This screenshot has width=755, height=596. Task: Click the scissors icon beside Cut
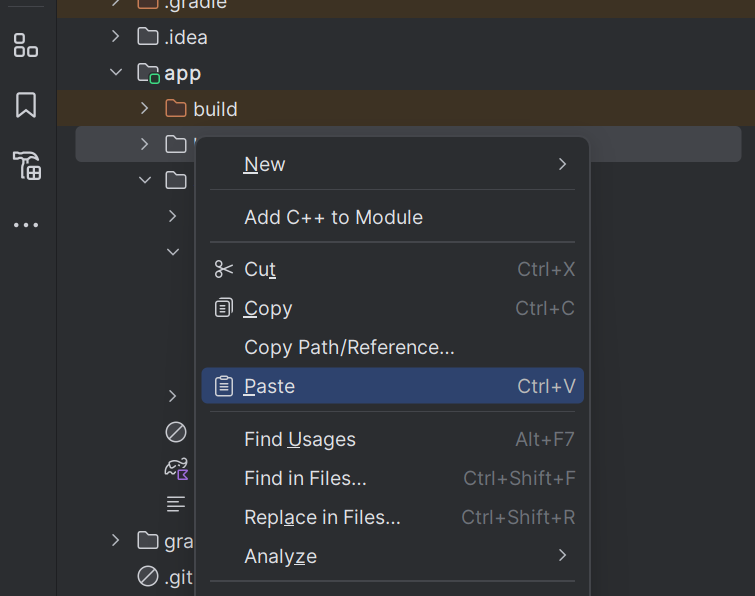pos(224,269)
